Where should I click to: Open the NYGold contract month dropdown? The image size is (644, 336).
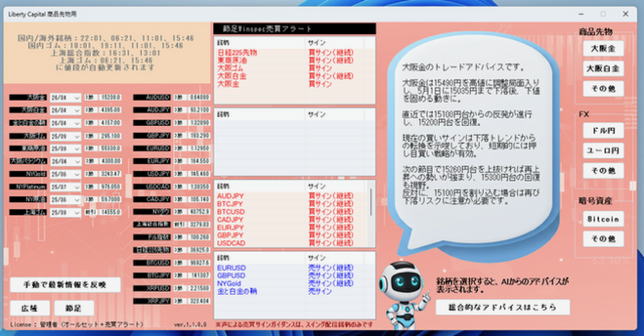click(x=66, y=174)
